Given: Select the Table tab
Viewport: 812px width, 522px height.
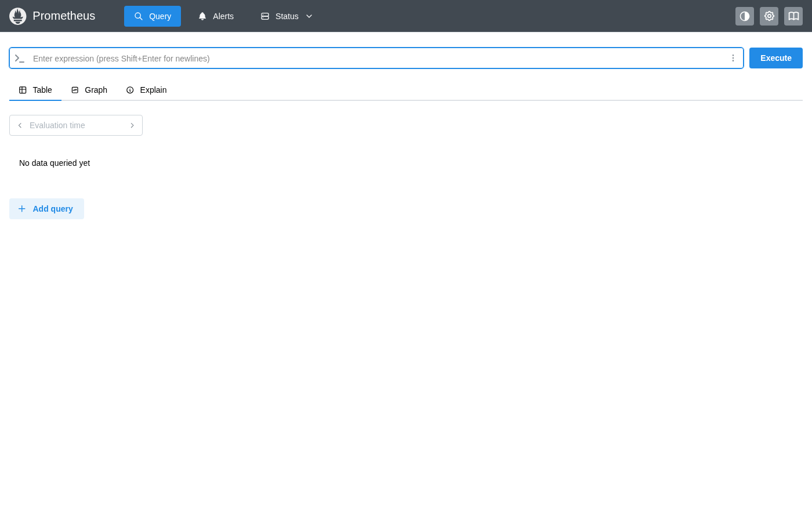Looking at the screenshot, I should click(x=35, y=90).
